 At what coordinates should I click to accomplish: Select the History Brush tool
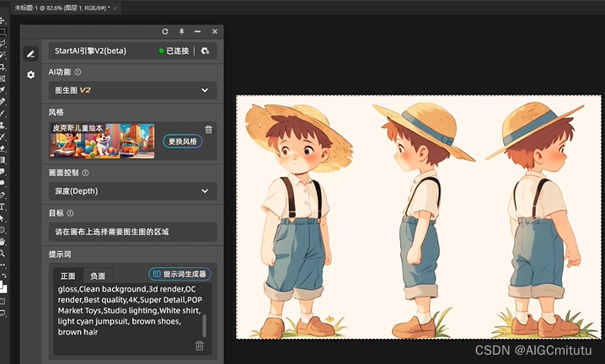[3, 136]
